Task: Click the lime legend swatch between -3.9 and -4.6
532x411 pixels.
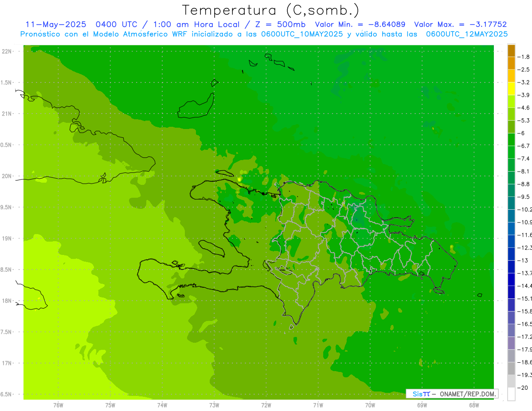Action: pyautogui.click(x=511, y=102)
